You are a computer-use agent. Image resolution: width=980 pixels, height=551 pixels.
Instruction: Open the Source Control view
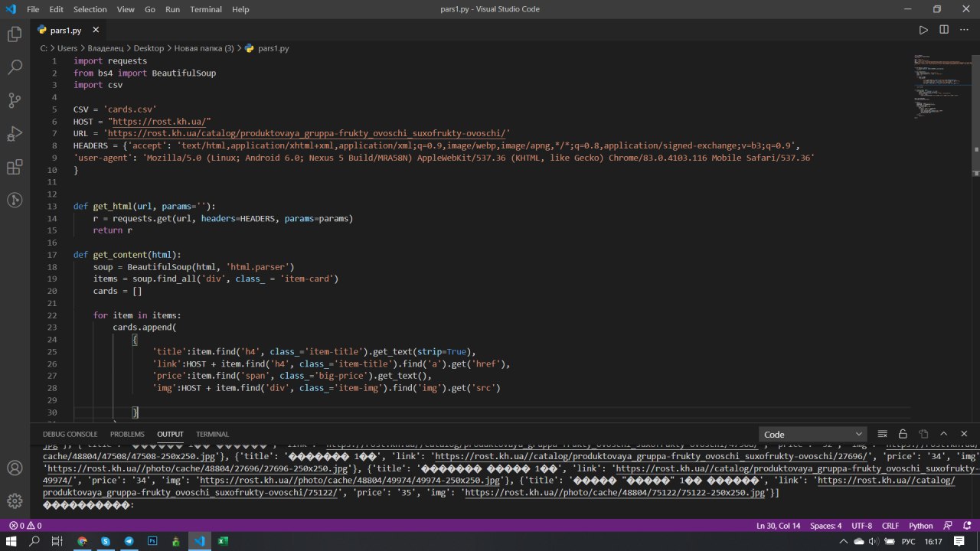point(15,100)
